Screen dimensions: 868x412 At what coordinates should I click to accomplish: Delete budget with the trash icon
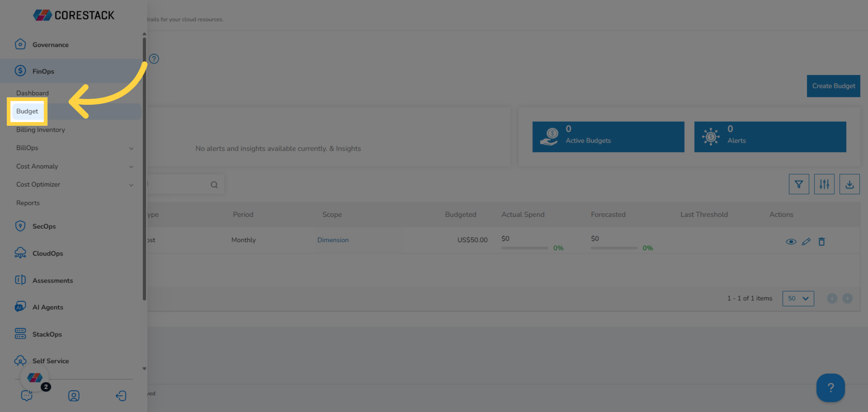tap(822, 241)
